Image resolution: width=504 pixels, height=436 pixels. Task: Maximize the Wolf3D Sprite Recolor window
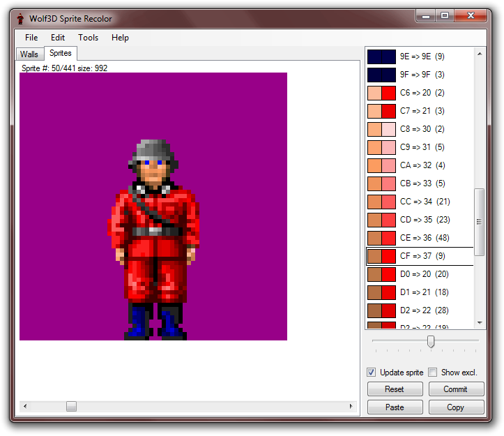point(445,15)
